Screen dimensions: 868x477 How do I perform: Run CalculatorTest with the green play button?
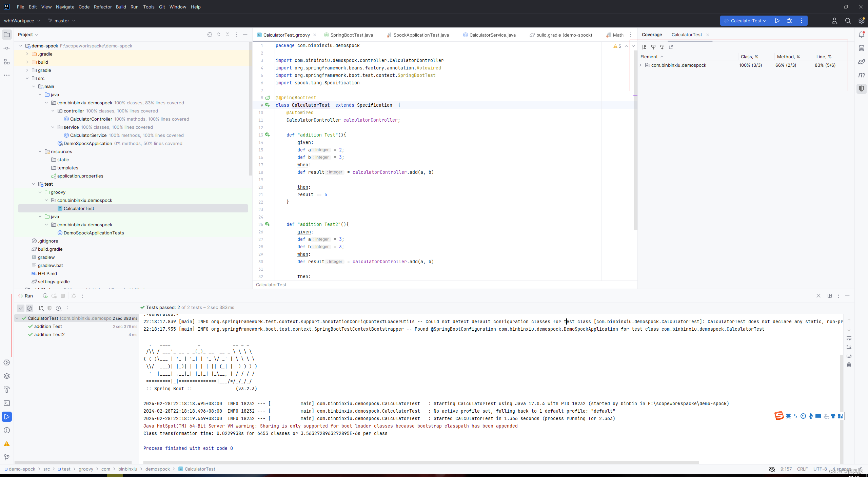(x=777, y=21)
